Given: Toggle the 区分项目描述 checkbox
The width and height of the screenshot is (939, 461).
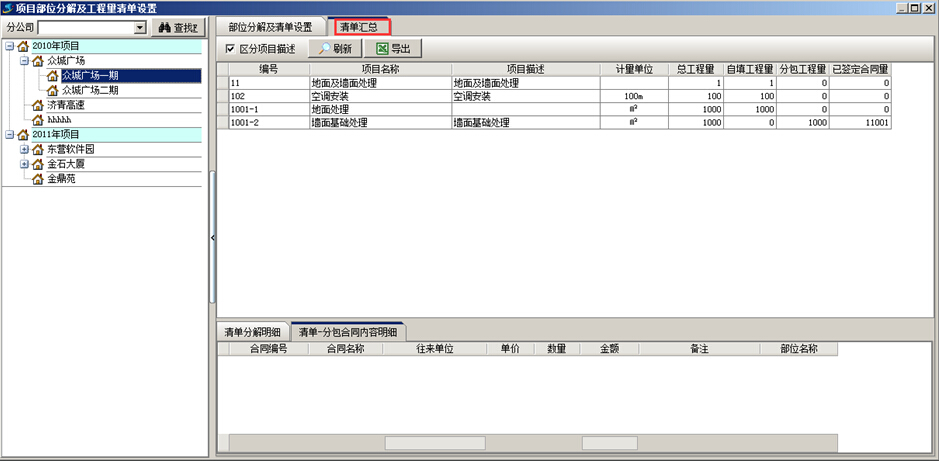Looking at the screenshot, I should click(x=231, y=48).
